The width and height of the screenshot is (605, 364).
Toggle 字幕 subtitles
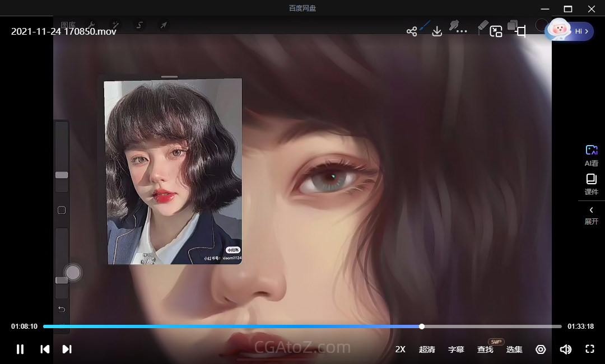click(x=456, y=349)
